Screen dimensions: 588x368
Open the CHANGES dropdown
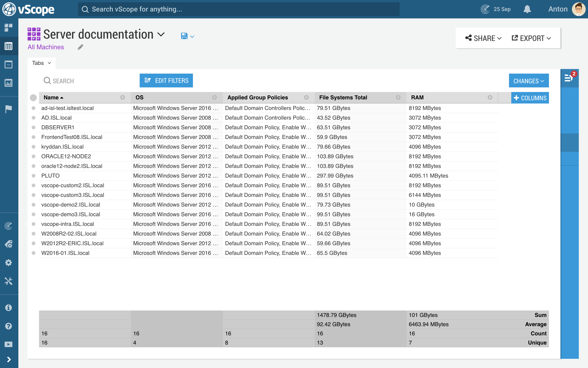click(x=529, y=81)
